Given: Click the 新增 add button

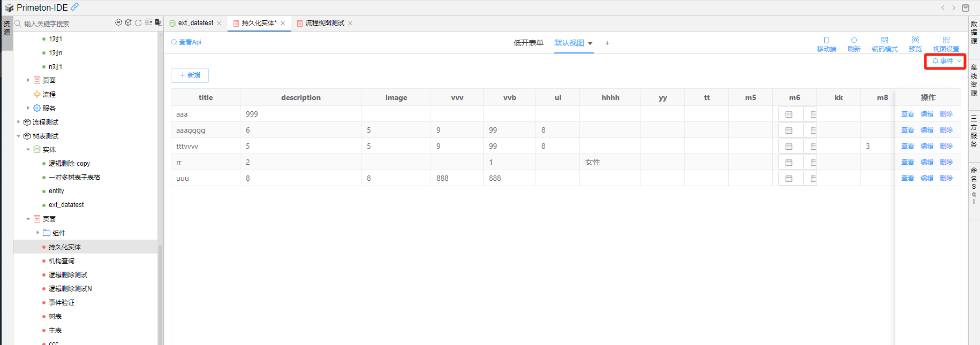Looking at the screenshot, I should click(x=190, y=75).
